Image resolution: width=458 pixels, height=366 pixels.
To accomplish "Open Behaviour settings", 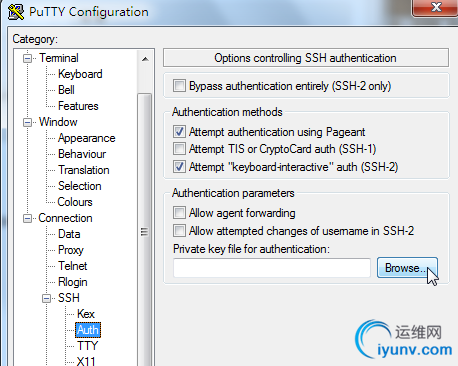I will (x=82, y=154).
